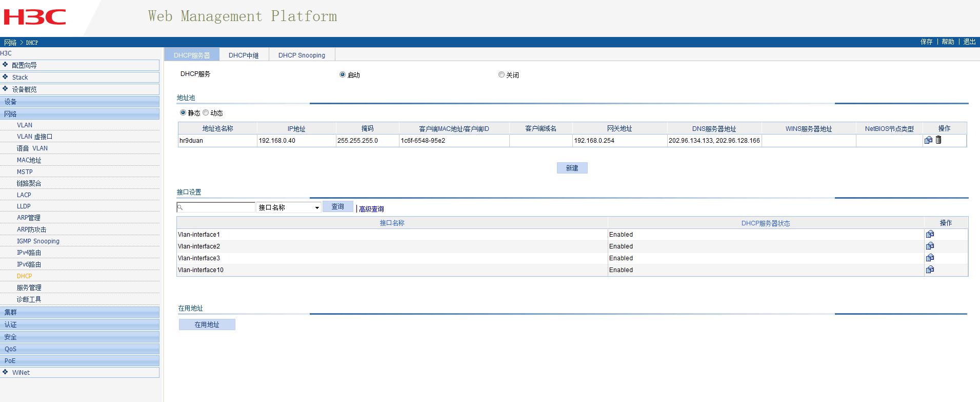Screen dimensions: 980x402
Task: Open IPv4路由 menu item
Action: 29,253
